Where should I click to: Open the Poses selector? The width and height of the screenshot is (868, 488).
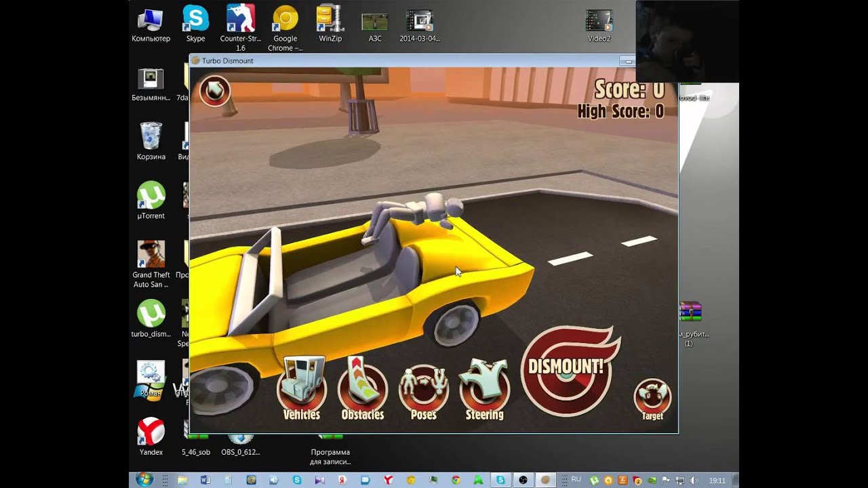click(424, 392)
